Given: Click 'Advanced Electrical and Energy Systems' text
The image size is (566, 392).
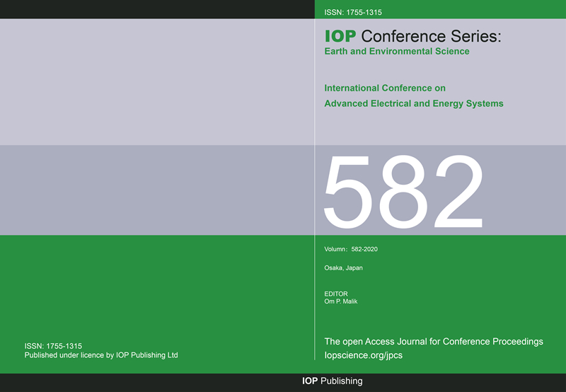Looking at the screenshot, I should point(413,103).
